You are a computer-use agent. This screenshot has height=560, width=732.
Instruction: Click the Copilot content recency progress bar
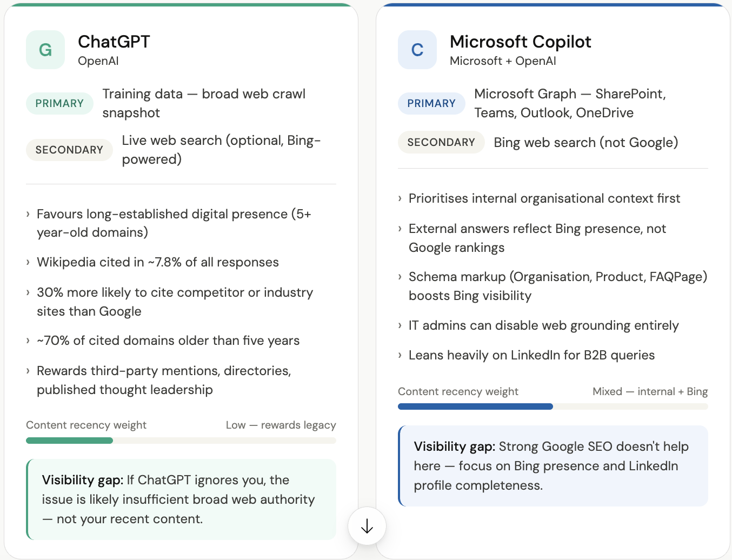coord(553,406)
